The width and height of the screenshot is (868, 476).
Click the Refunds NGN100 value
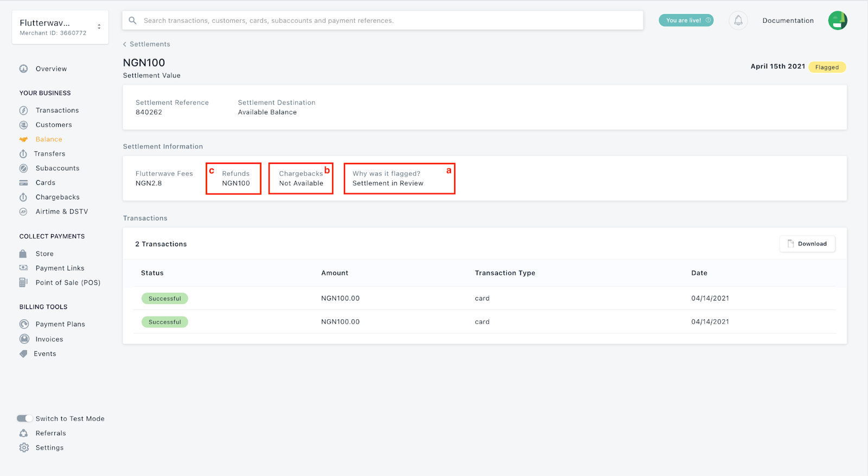(236, 183)
